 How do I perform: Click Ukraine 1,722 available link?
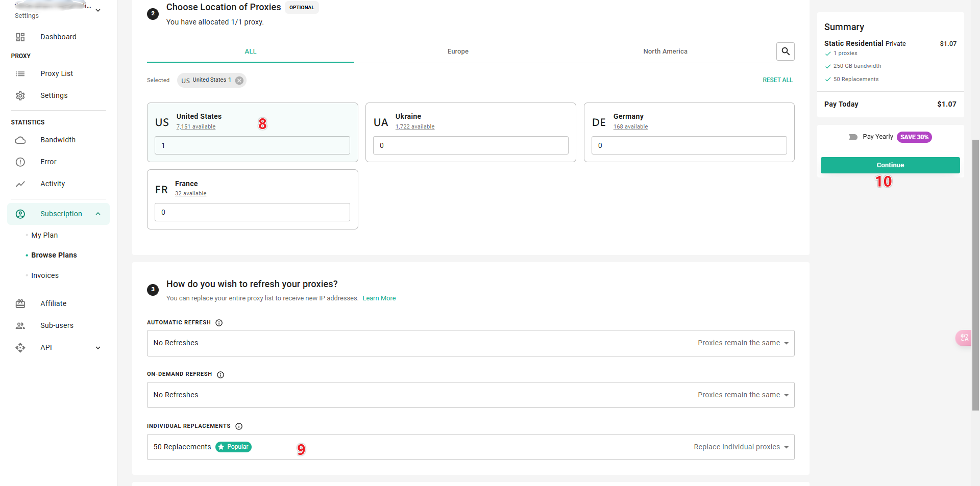(x=415, y=127)
